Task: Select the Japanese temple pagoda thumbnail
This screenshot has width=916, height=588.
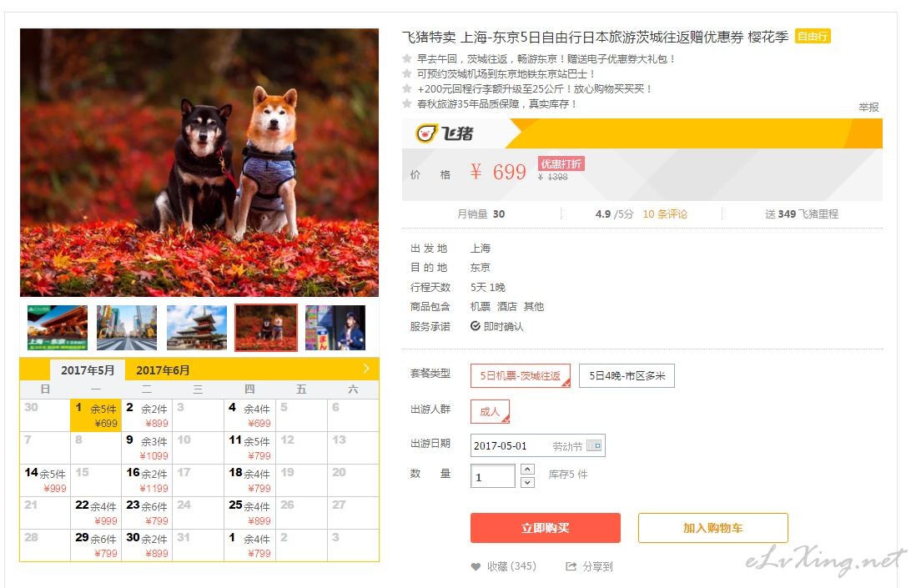Action: pyautogui.click(x=197, y=328)
